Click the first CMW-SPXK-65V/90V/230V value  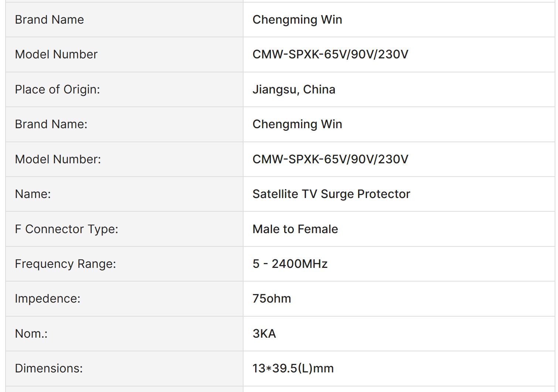click(x=330, y=54)
